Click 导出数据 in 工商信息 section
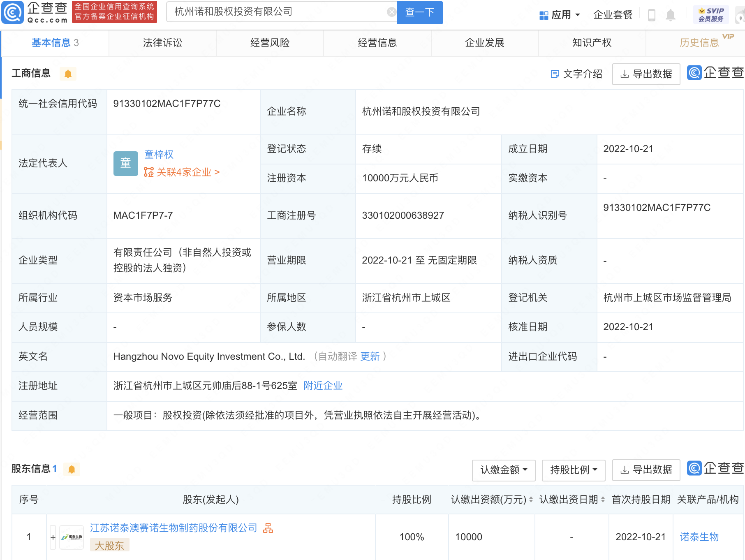 [646, 74]
